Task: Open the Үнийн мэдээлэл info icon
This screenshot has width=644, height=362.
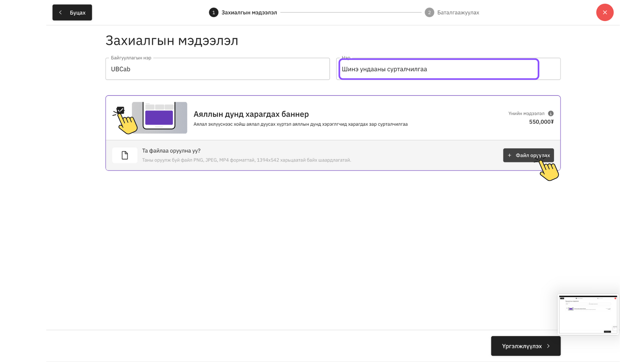Action: coord(551,113)
